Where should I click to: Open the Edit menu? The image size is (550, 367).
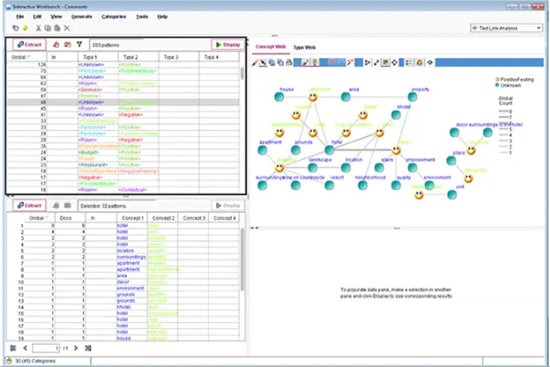coord(37,16)
